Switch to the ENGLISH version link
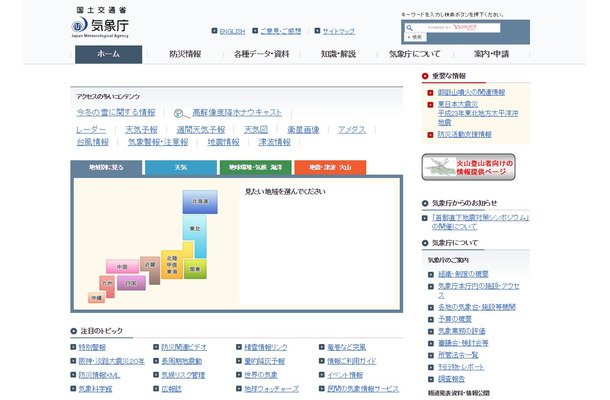 [232, 31]
